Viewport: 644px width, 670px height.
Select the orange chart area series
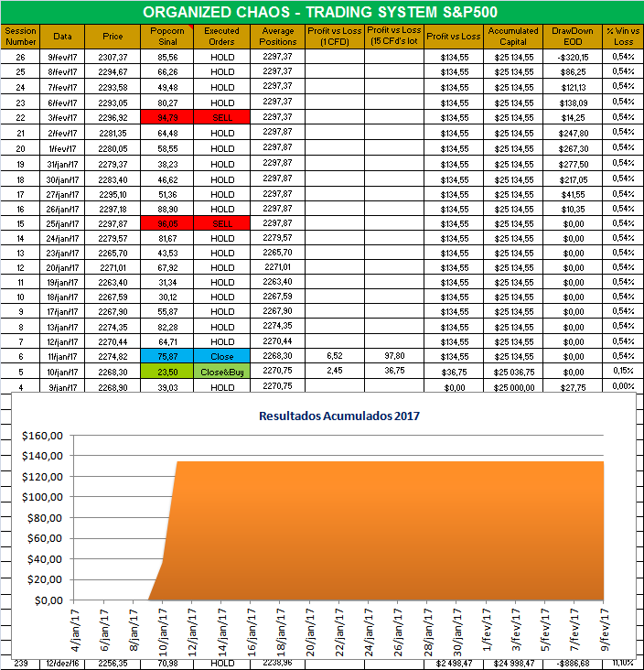click(x=384, y=530)
